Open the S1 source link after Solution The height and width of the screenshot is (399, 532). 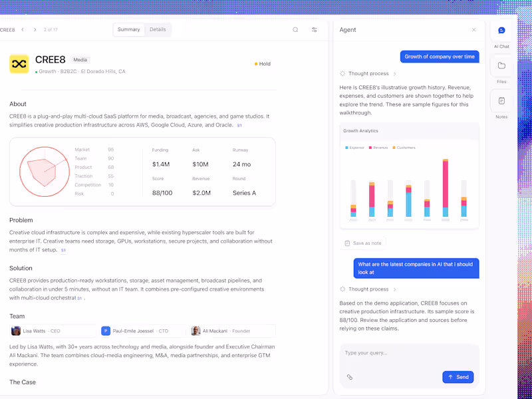coord(79,298)
